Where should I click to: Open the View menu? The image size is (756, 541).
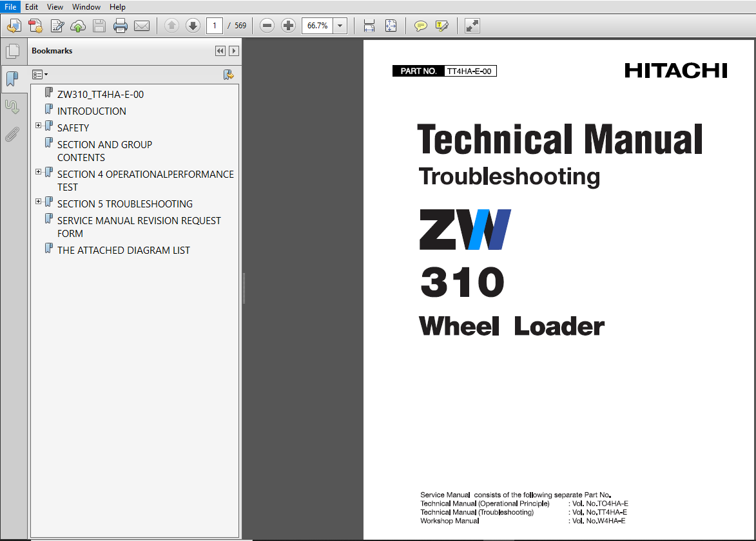click(x=55, y=6)
